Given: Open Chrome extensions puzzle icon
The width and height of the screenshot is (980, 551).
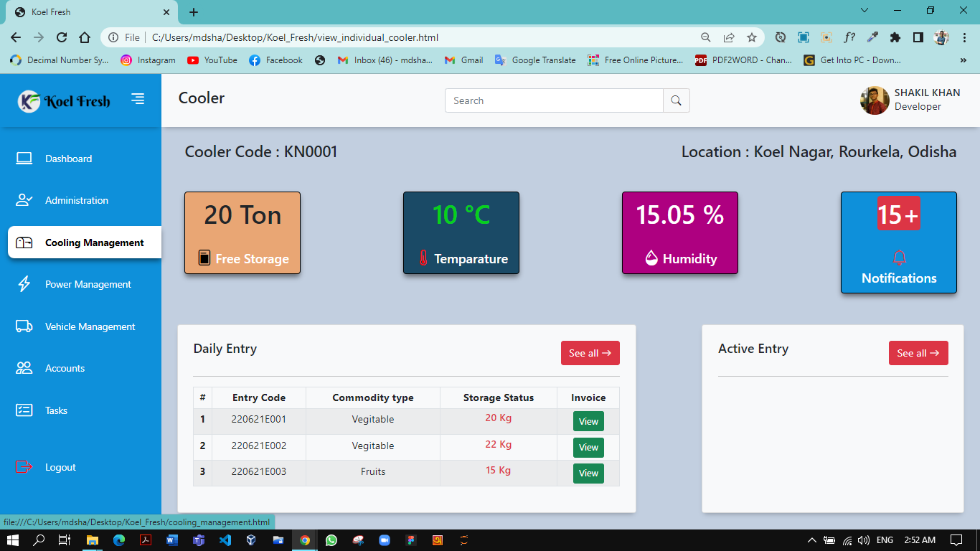Looking at the screenshot, I should [895, 37].
